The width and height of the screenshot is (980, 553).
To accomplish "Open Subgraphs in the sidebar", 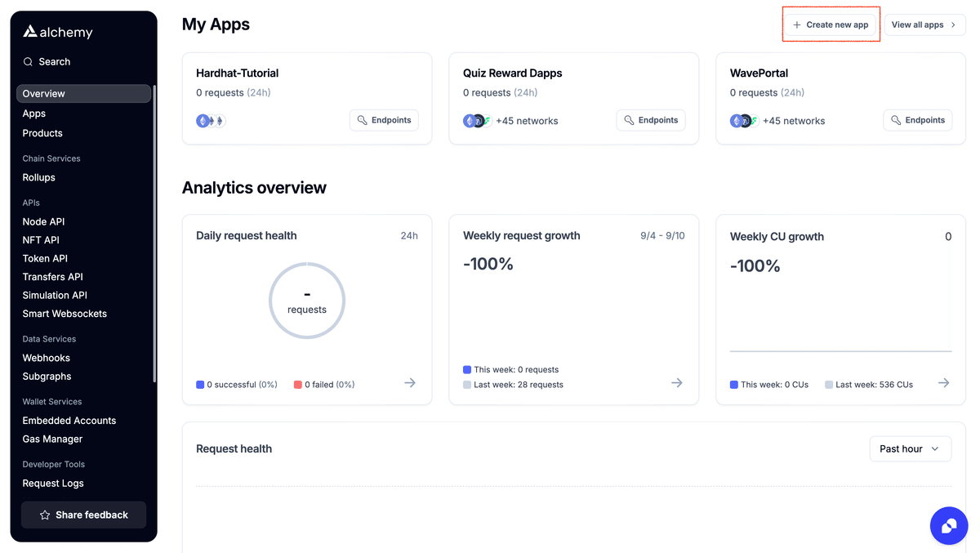I will coord(47,377).
